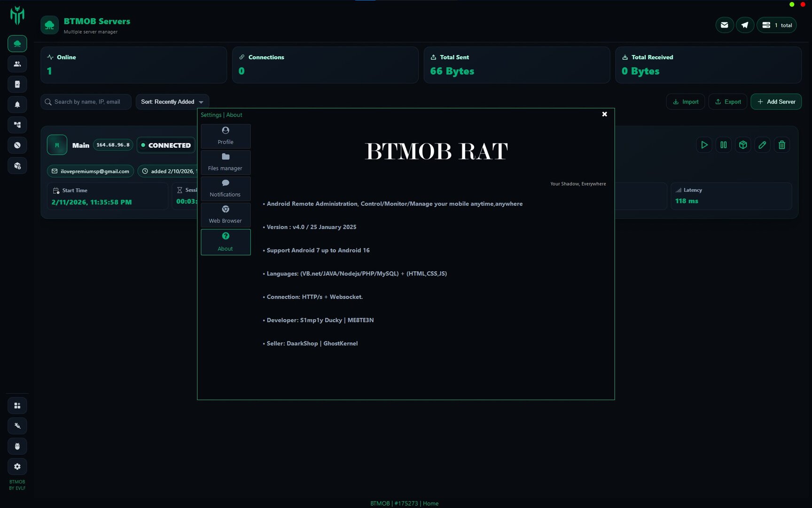
Task: Select the Web Browser tab
Action: (226, 215)
